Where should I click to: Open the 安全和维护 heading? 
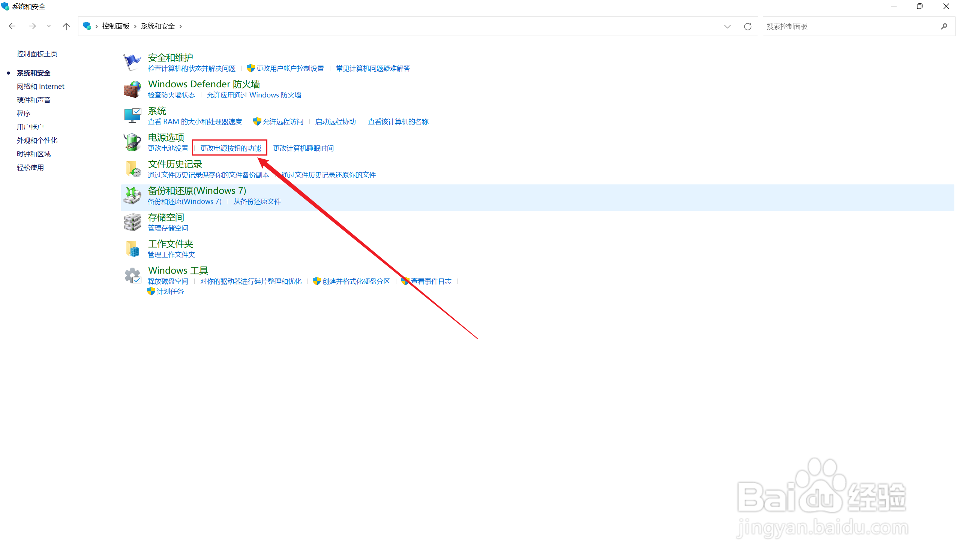170,57
